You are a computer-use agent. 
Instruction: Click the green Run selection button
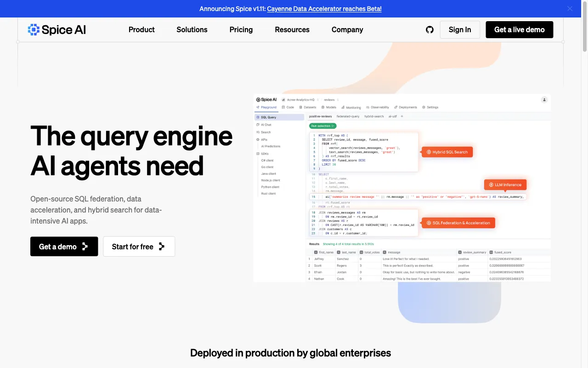click(x=322, y=126)
